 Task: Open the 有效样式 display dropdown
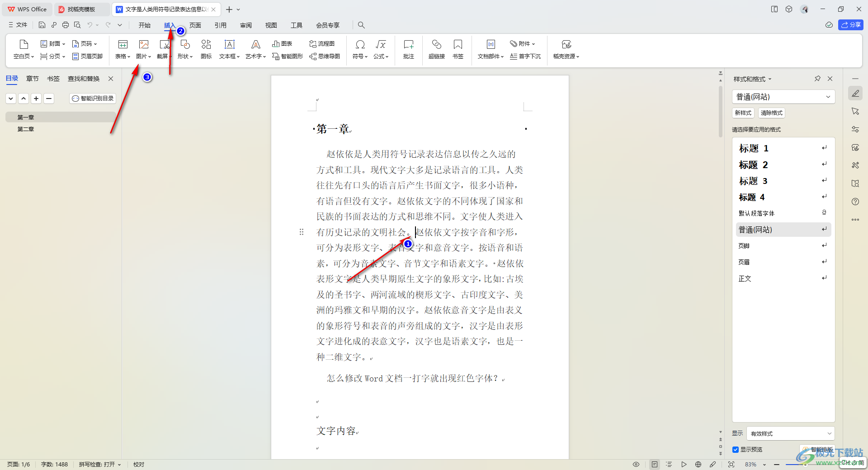tap(791, 433)
